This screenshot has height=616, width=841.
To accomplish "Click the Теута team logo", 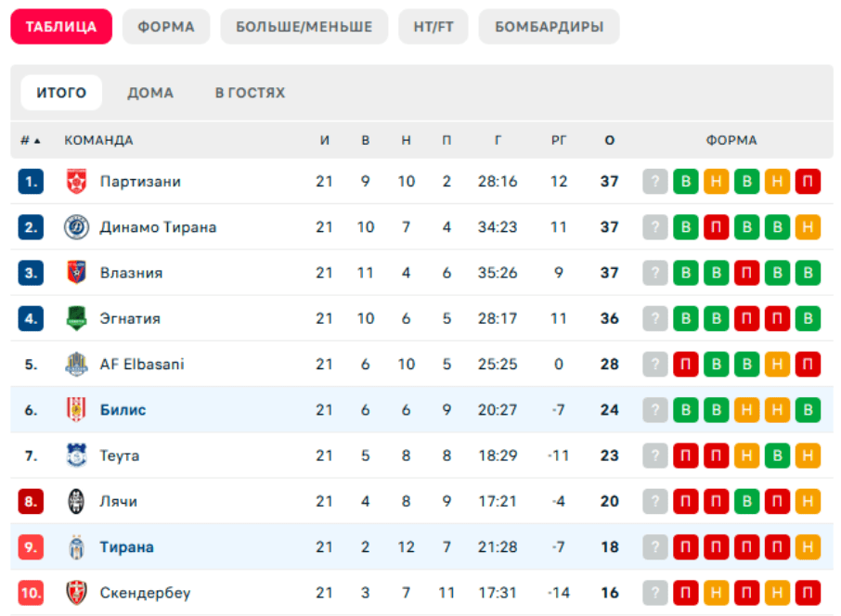I will pos(76,456).
